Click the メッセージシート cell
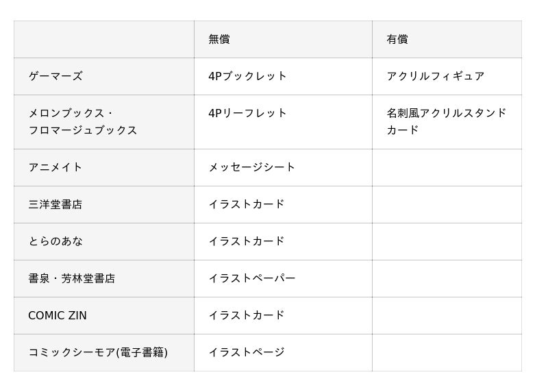The image size is (548, 392). [x=252, y=167]
